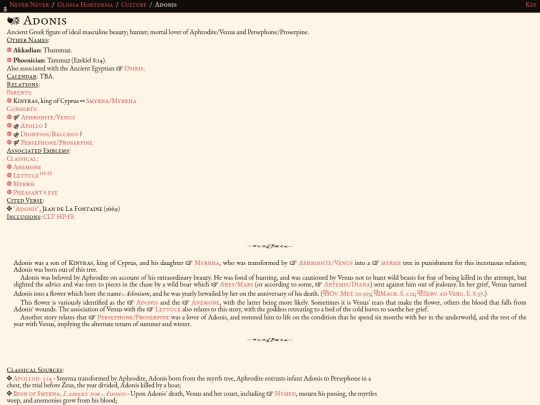Click Lettuce link in third paragraph
Viewport: 540px width, 405px height.
click(168, 309)
